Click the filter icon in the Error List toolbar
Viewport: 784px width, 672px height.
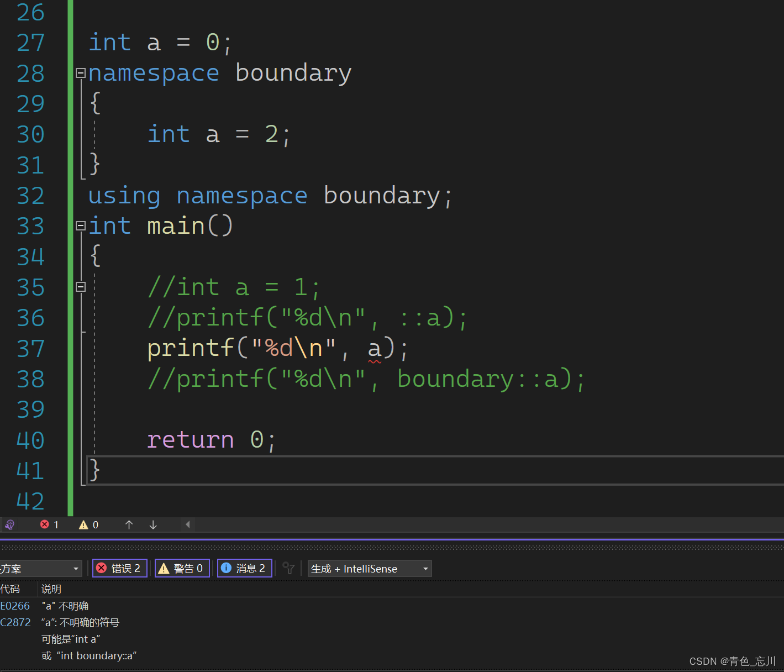pyautogui.click(x=288, y=568)
